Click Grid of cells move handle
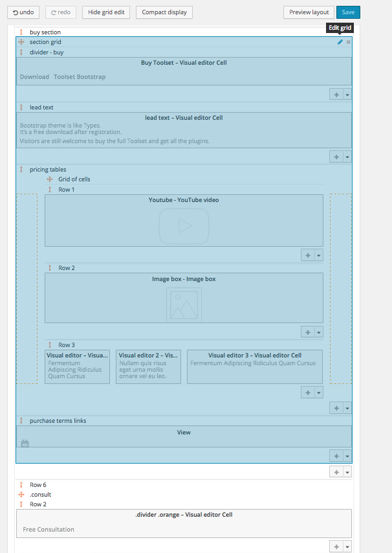 50,179
